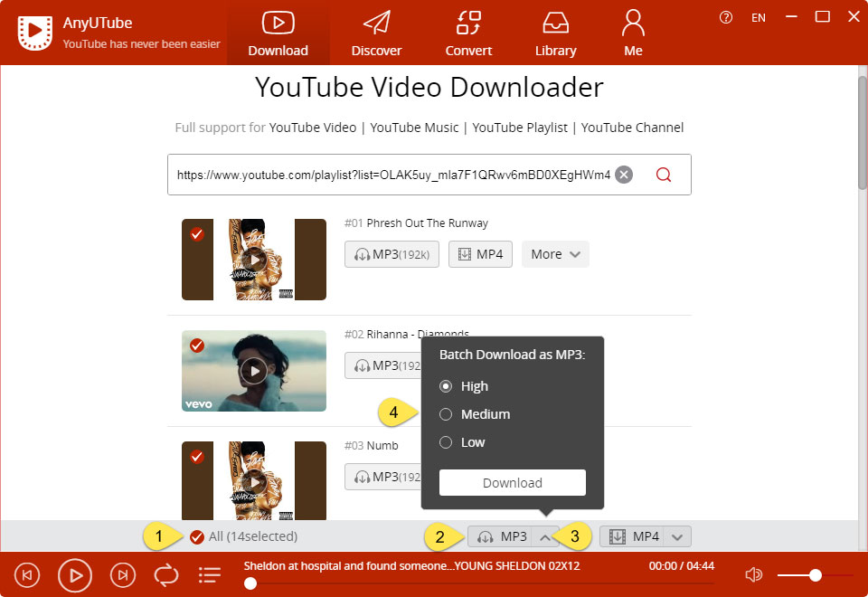868x597 pixels.
Task: Click the vertical scrollbar thumb
Action: point(863,133)
